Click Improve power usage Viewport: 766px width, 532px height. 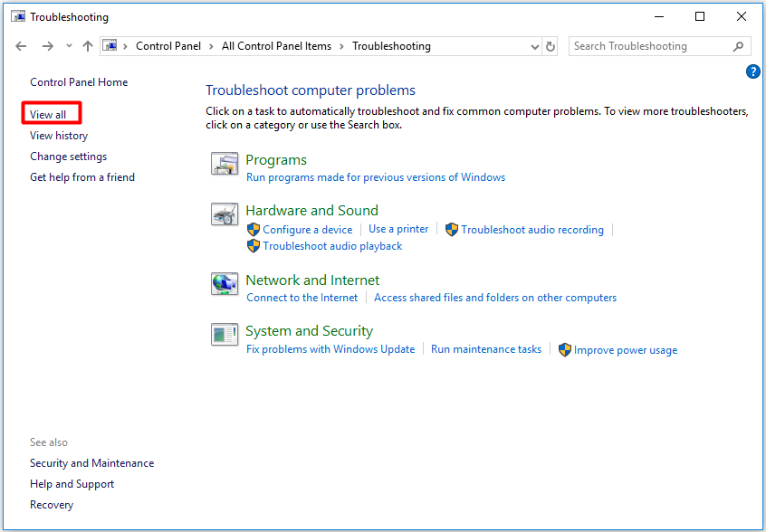(x=626, y=350)
